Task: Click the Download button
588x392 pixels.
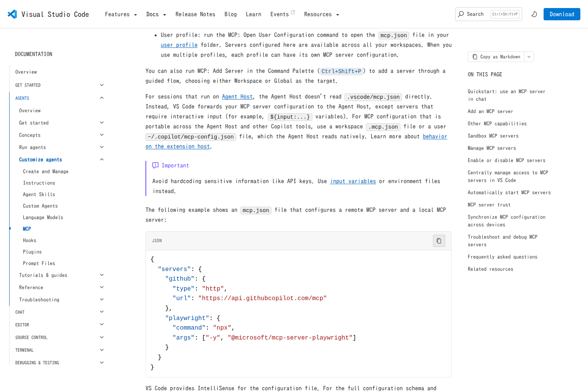Action: 562,14
